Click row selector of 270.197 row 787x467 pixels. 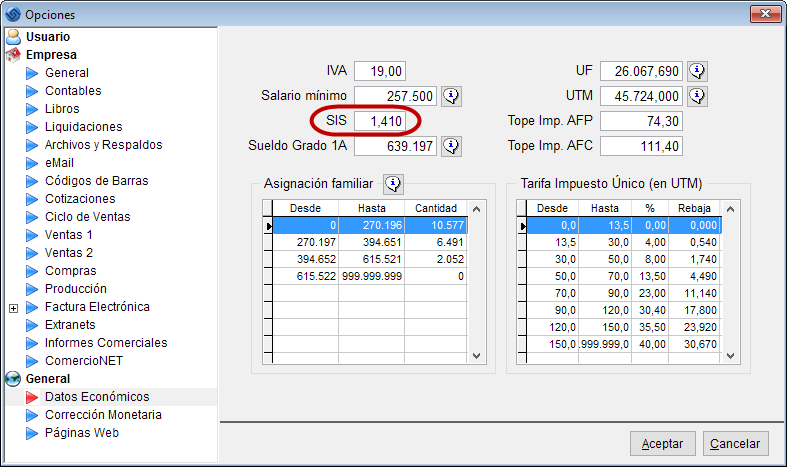point(268,242)
